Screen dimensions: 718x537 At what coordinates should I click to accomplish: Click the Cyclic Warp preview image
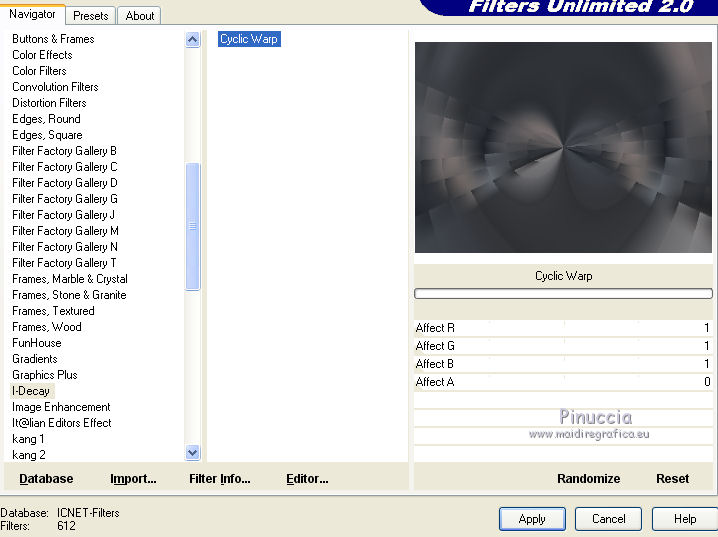coord(563,147)
